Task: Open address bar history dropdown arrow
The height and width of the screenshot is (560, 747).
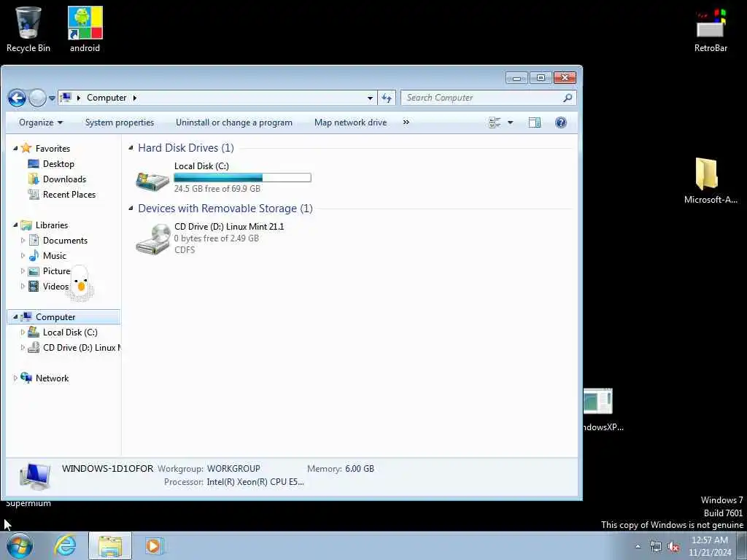Action: coord(370,98)
